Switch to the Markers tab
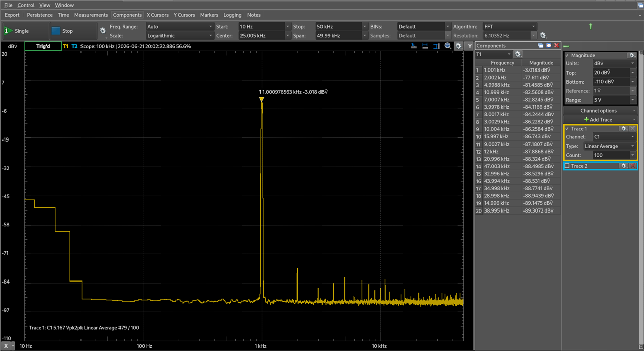 click(x=209, y=15)
